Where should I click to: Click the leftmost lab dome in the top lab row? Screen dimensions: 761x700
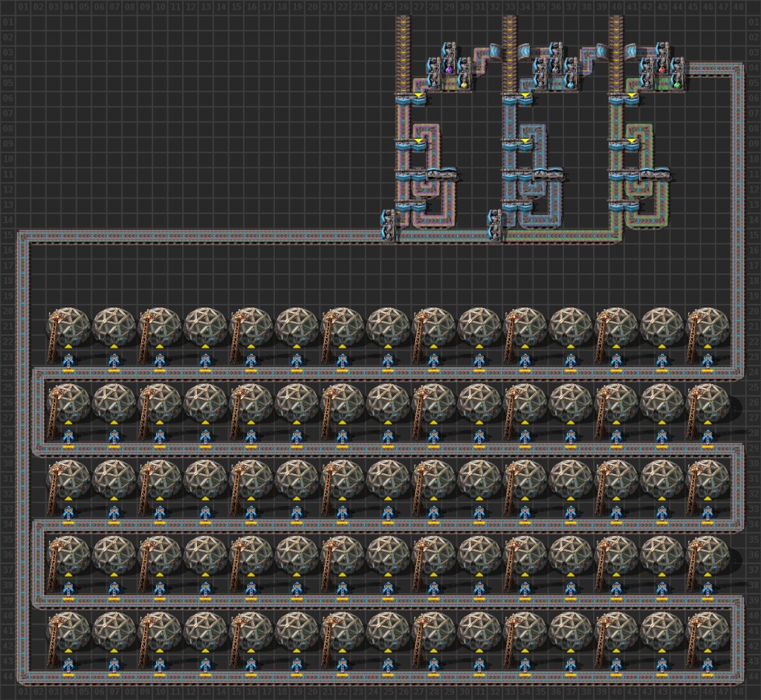pos(68,326)
